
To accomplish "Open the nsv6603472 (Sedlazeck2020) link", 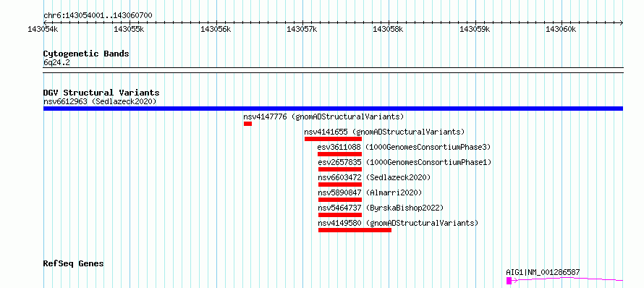I will tap(374, 177).
